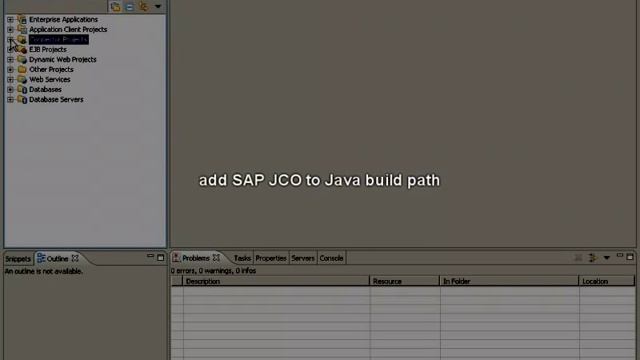Select the Database Servers tree item
Image resolution: width=640 pixels, height=360 pixels.
(x=56, y=100)
